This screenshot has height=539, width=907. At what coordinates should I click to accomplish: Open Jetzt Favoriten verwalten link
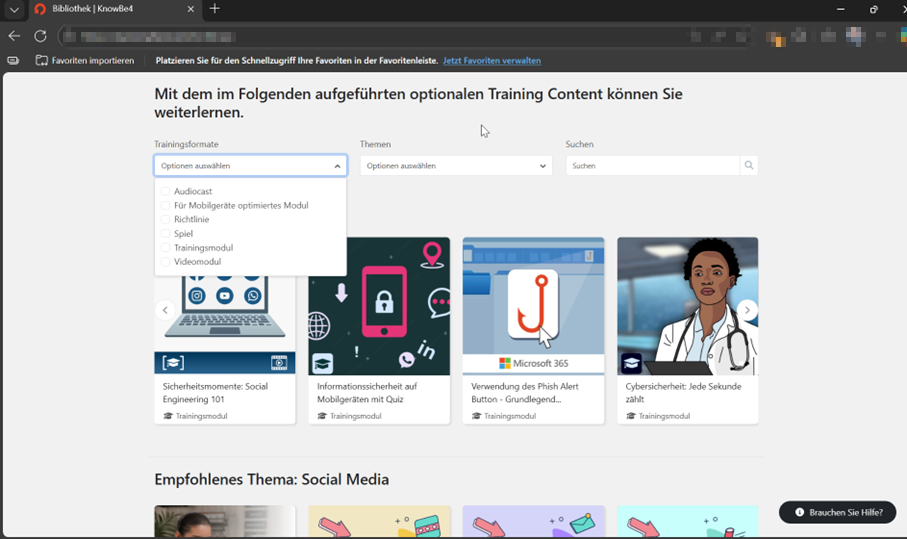(x=491, y=61)
